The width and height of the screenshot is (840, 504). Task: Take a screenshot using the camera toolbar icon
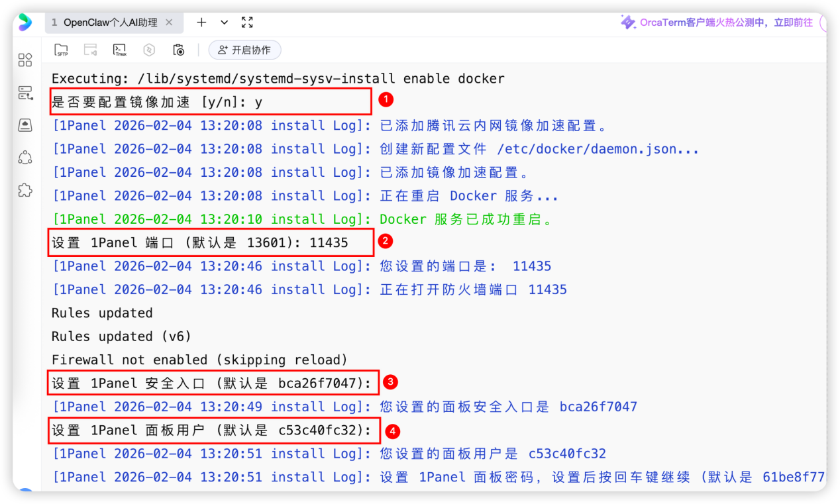(178, 50)
